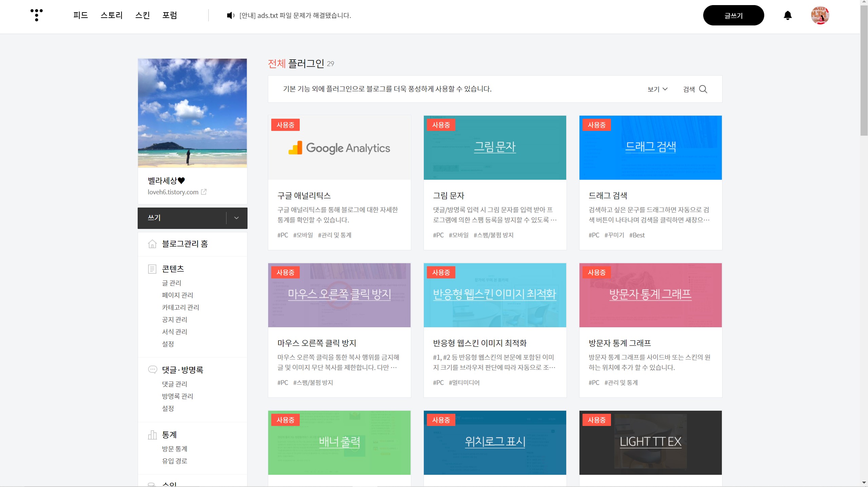The width and height of the screenshot is (868, 487).
Task: Open 유입 경로 in sidebar
Action: point(175,461)
